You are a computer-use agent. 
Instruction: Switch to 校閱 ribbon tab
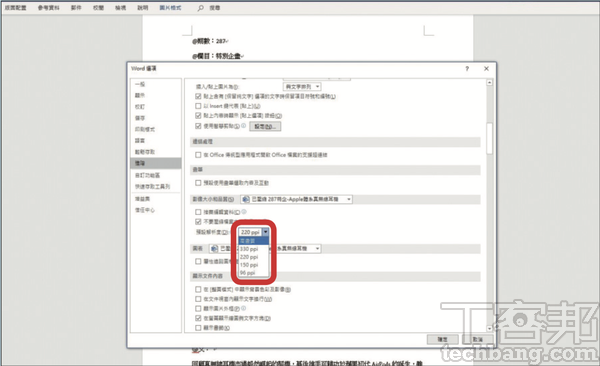[98, 8]
